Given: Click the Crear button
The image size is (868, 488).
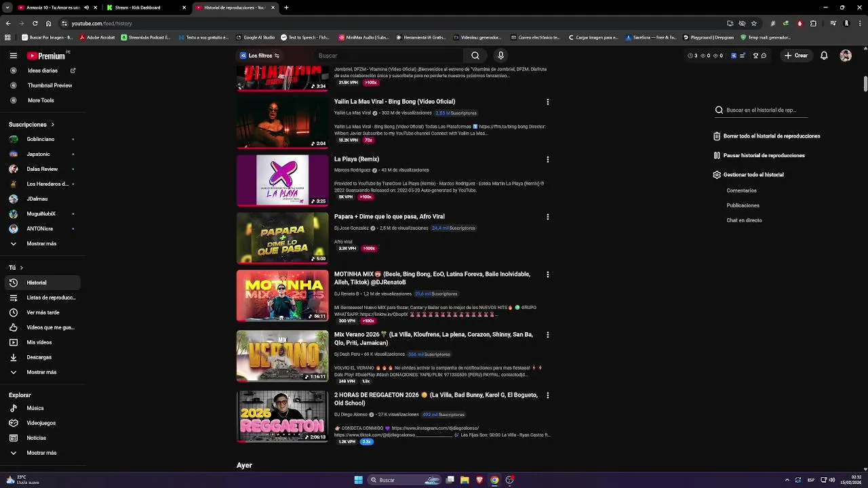Looking at the screenshot, I should click(796, 56).
